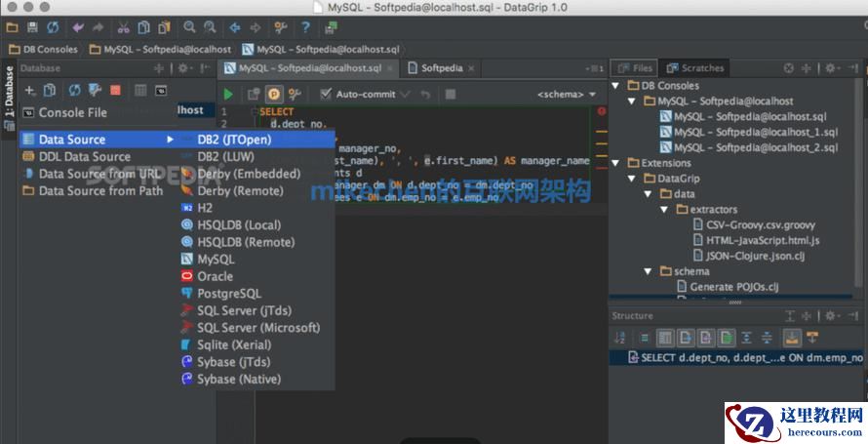Toggle Autoscroll to Source in Structure panel

click(792, 338)
